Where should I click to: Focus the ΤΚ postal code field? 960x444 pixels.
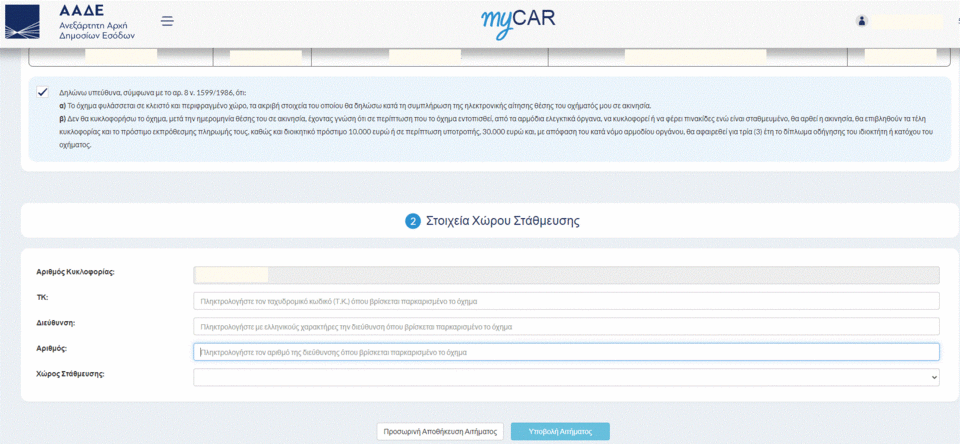[x=566, y=301]
